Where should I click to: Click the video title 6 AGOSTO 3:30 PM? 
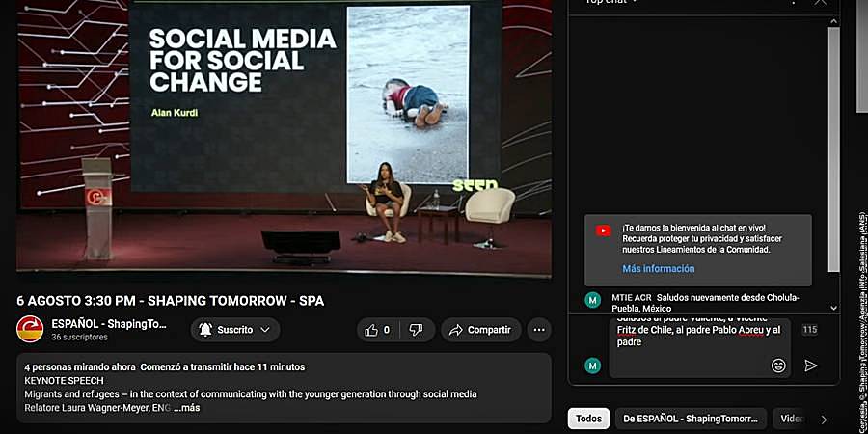171,301
